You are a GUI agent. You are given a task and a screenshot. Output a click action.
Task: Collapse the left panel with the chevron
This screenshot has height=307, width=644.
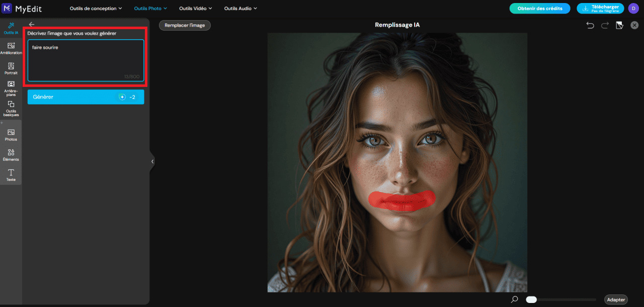pyautogui.click(x=152, y=161)
